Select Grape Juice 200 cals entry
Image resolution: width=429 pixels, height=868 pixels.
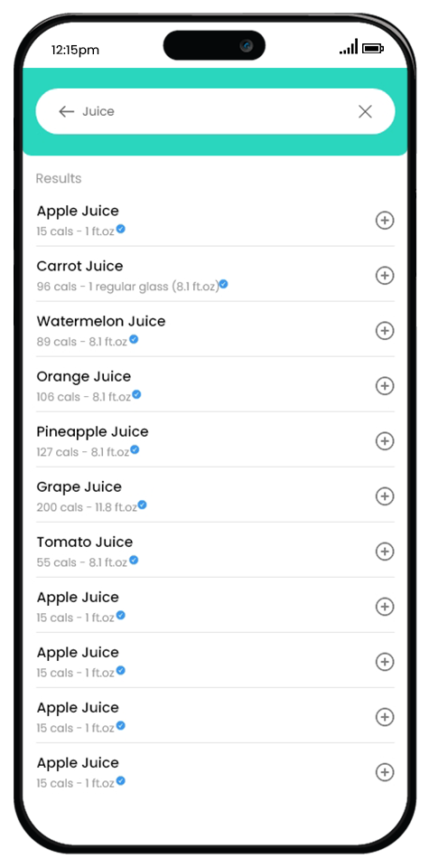[x=215, y=496]
